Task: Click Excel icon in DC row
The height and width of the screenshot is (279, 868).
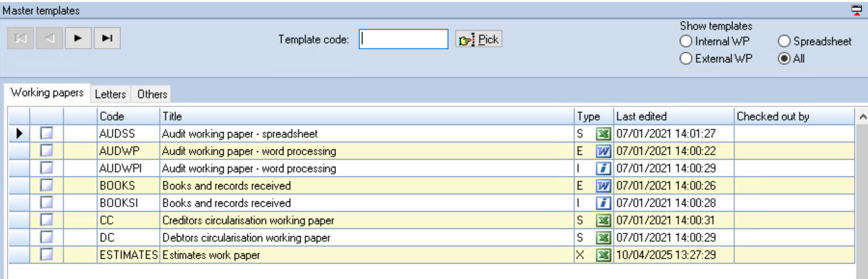Action: pos(603,238)
